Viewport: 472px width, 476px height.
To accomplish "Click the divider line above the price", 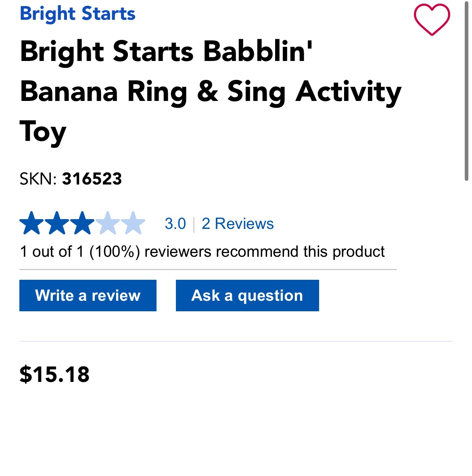I will tap(236, 341).
